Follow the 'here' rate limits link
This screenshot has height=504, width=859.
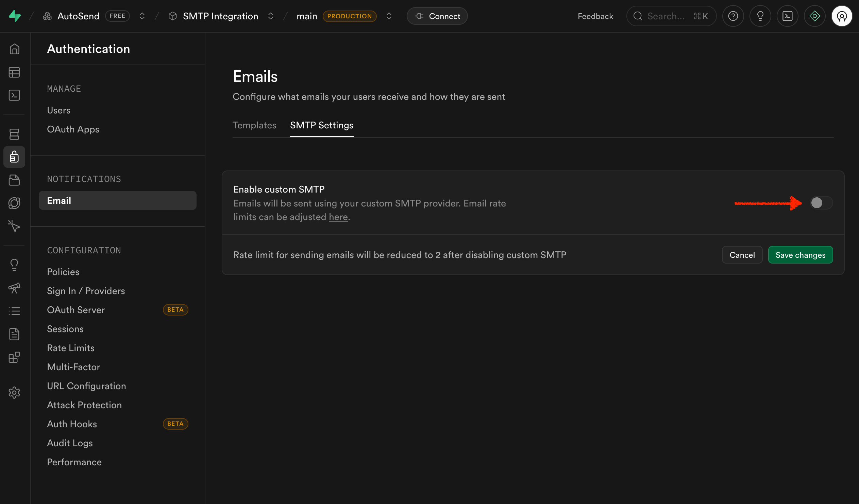(338, 217)
